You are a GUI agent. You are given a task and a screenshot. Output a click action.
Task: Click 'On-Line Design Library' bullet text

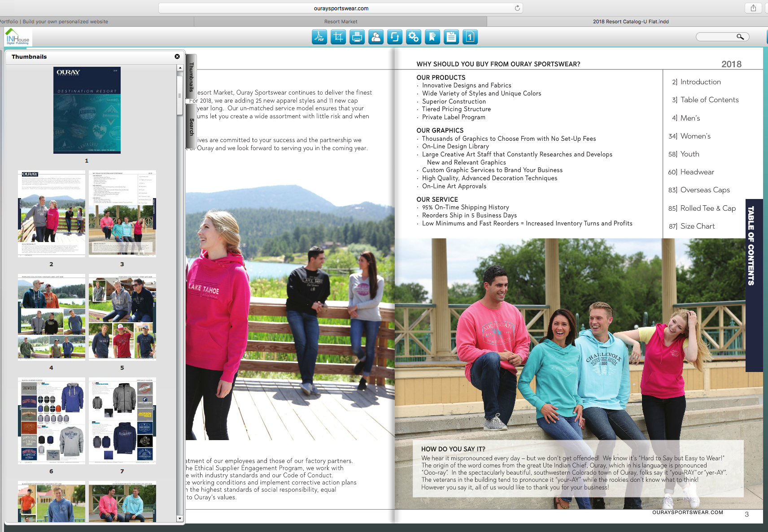(x=455, y=147)
